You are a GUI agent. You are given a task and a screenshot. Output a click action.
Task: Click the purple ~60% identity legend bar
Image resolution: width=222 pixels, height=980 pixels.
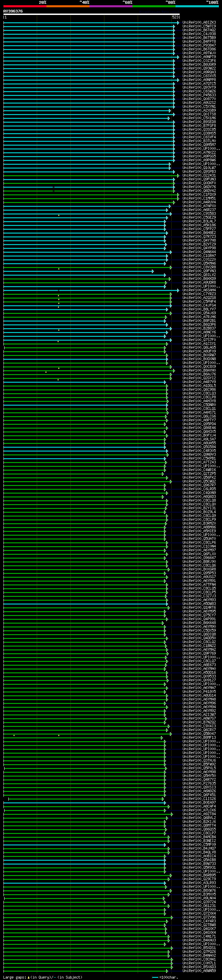[x=111, y=6]
